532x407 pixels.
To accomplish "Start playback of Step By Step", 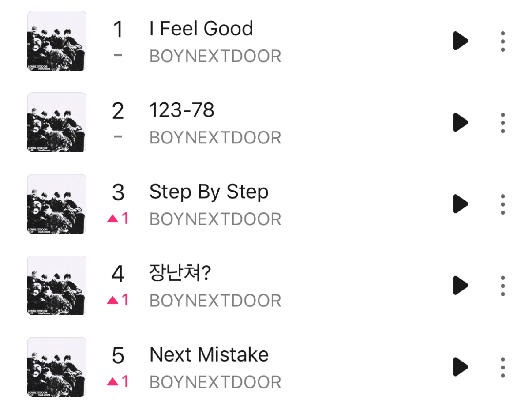I will point(461,204).
